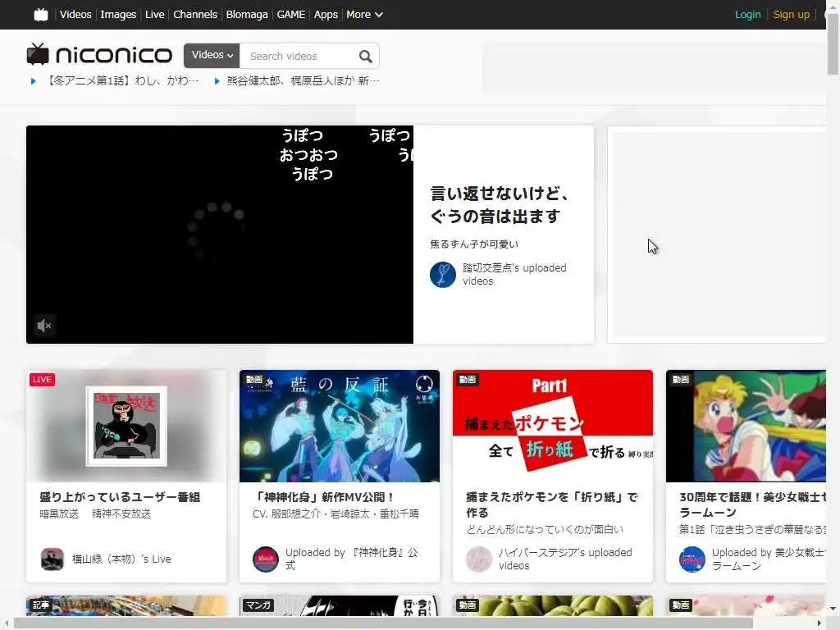Open 捕まえたポケモンを「折り紙」で作る title
The width and height of the screenshot is (840, 630).
click(x=552, y=504)
